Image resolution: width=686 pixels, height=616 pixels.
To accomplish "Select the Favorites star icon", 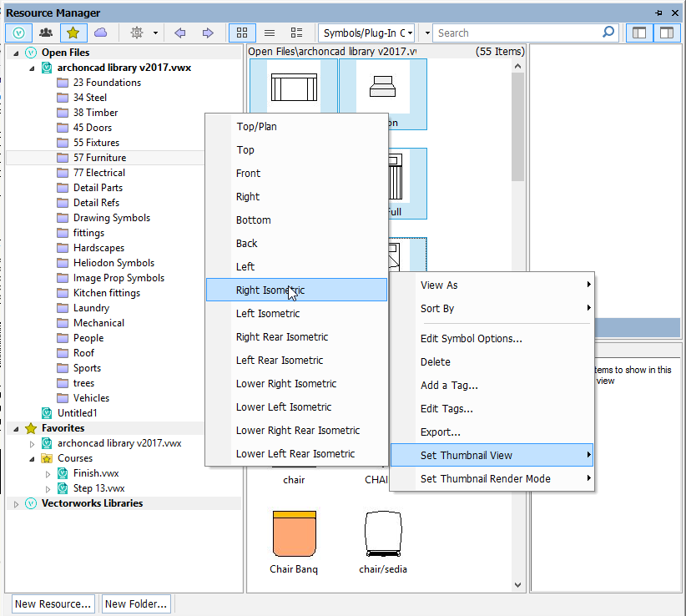I will 73,33.
